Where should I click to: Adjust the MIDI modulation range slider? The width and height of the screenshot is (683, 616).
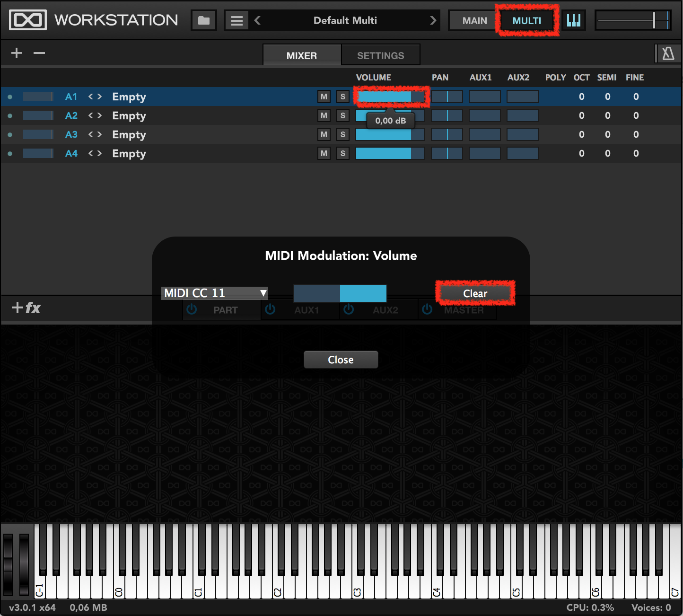[340, 293]
